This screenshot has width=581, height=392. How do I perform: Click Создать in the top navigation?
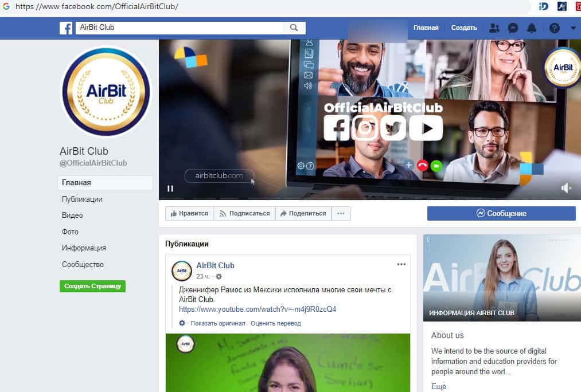click(464, 28)
